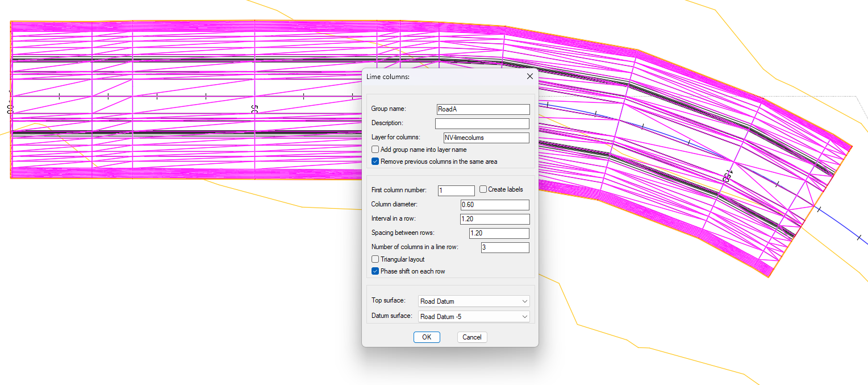Disable Remove previous columns in the same area
Viewport: 868px width, 385px height.
pos(375,161)
